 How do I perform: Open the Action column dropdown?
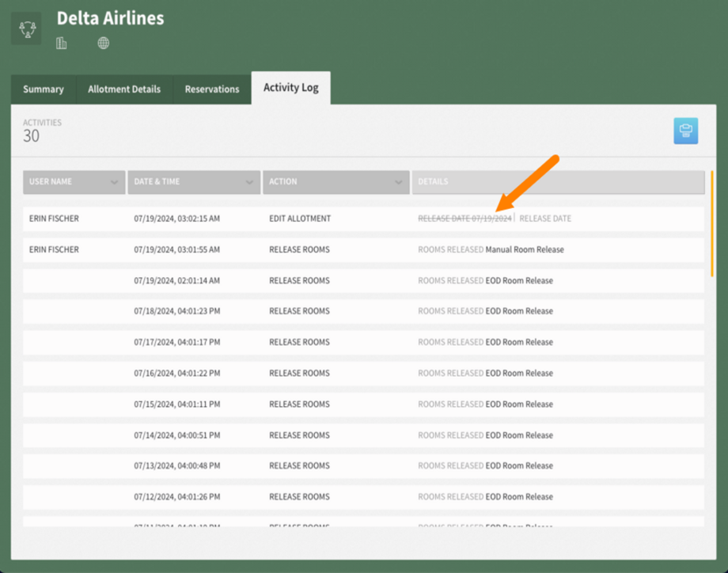(x=398, y=182)
